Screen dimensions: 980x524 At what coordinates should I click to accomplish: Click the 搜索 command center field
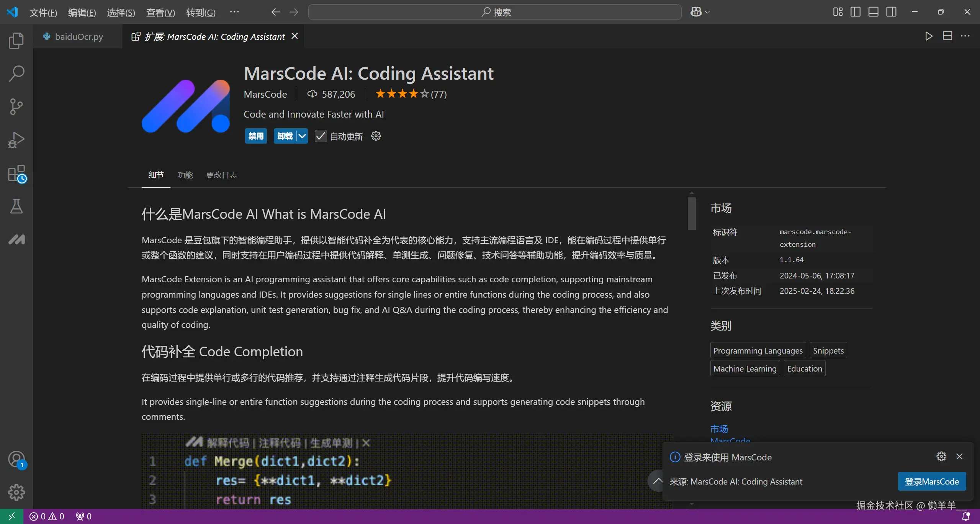click(494, 12)
